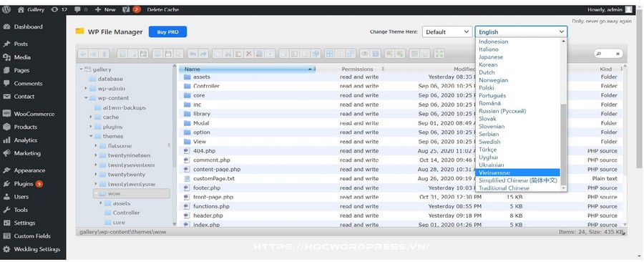Select the functions.php file row
Image resolution: width=644 pixels, height=262 pixels.
pos(401,206)
